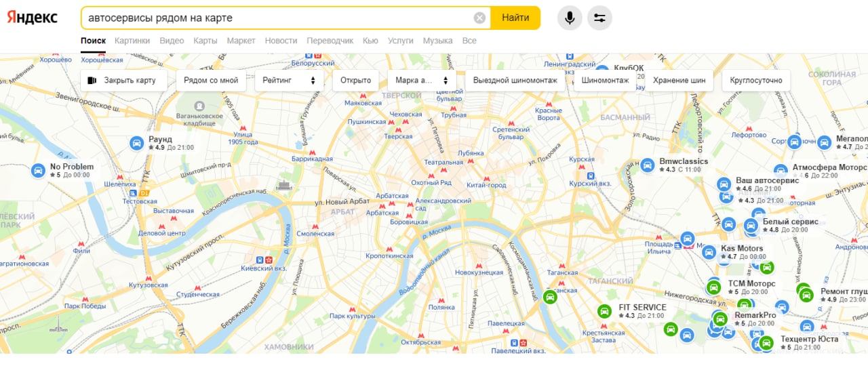This screenshot has height=368, width=868.
Task: Open the Переводчик tab
Action: point(330,41)
